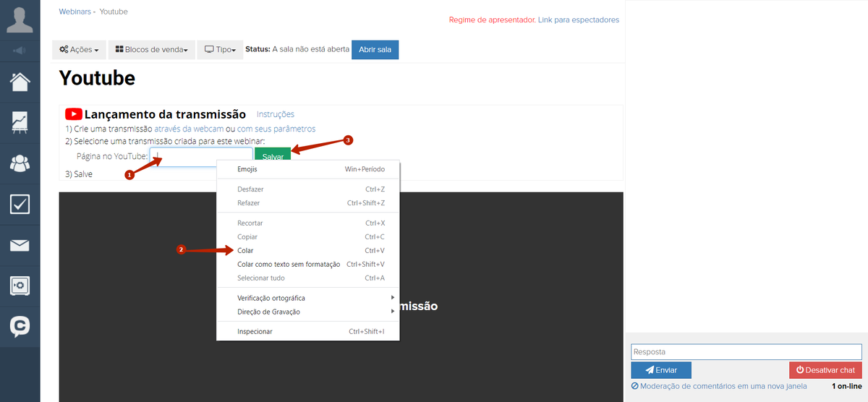The width and height of the screenshot is (868, 402).
Task: Select Colar in the context menu
Action: 308,251
